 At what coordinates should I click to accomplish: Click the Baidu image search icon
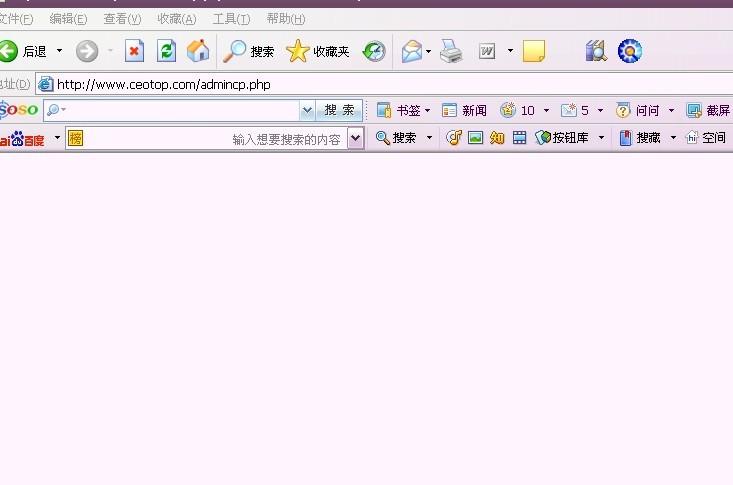(475, 138)
